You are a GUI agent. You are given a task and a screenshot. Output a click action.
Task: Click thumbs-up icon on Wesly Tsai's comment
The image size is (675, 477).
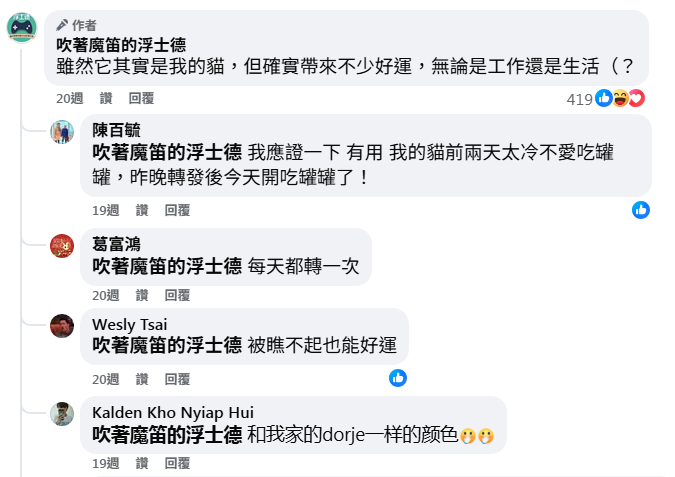click(398, 378)
